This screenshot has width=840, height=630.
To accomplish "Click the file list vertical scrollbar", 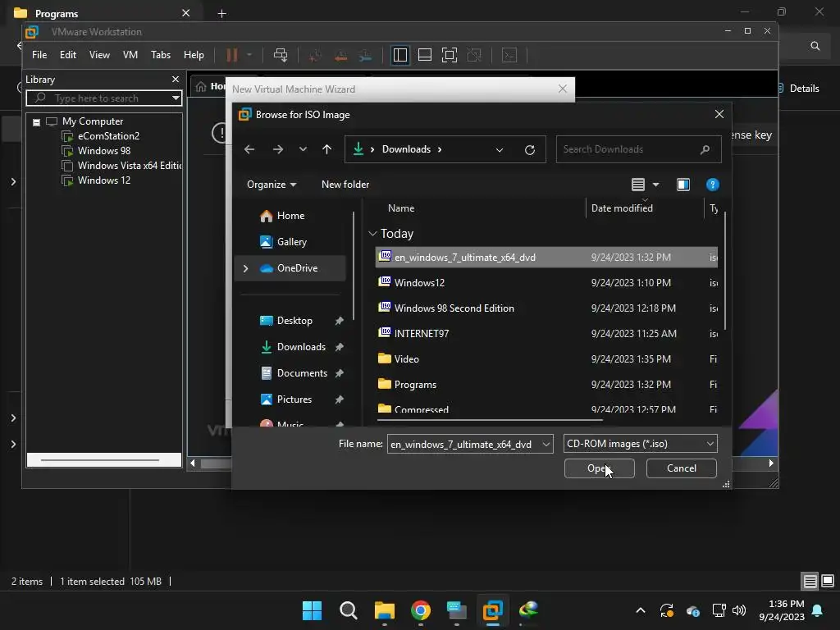I will [725, 271].
